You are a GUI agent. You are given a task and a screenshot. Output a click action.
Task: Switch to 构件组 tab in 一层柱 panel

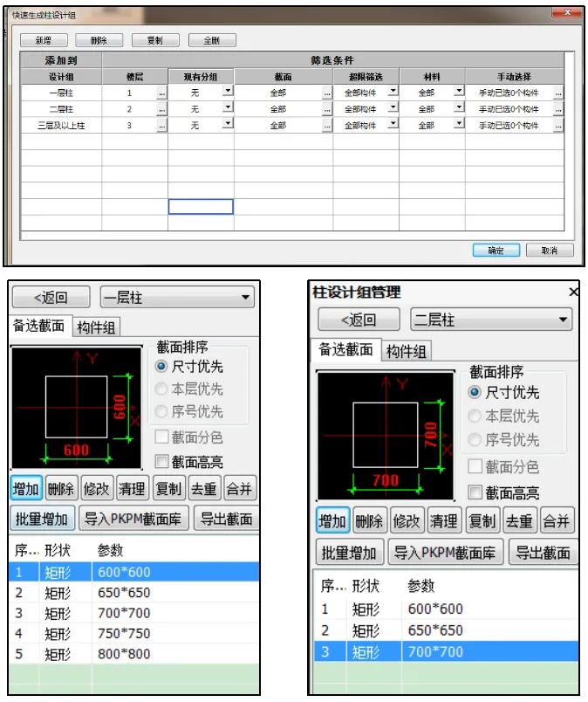(96, 327)
